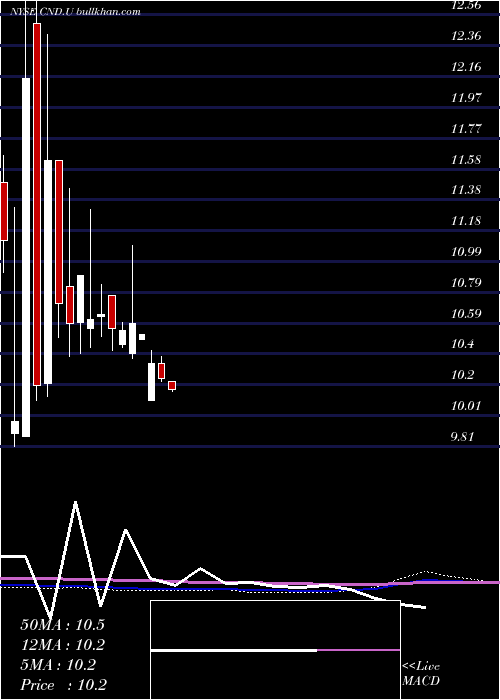Click the Price : 10.2 readout

[63, 685]
